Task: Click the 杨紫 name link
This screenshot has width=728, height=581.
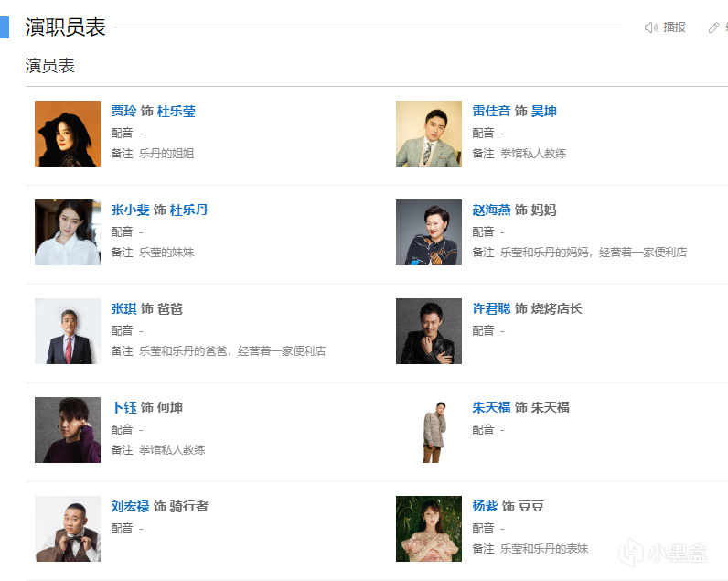Action: (485, 506)
